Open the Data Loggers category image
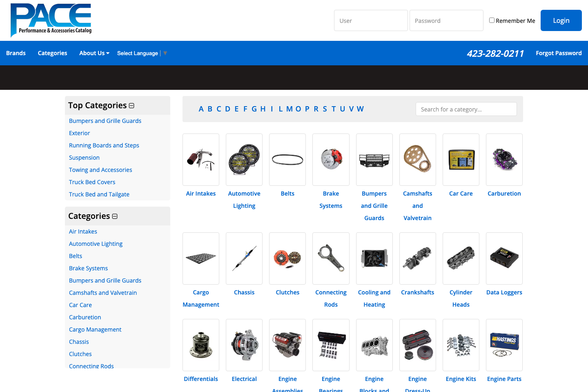 coord(504,258)
